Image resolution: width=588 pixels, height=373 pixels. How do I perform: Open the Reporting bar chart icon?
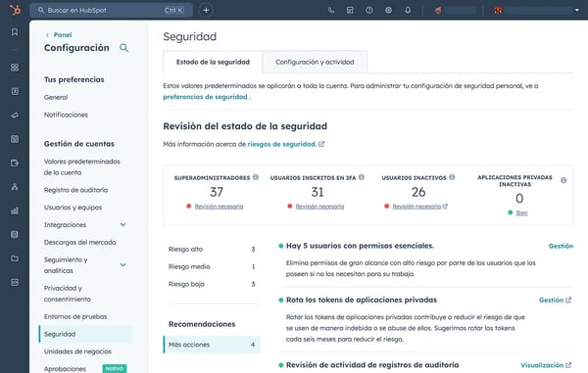(15, 210)
